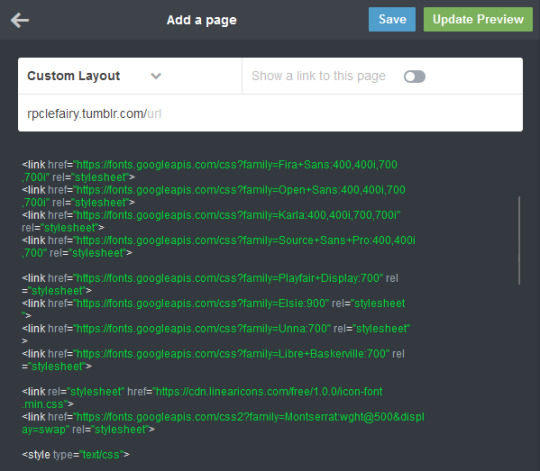Click the Libre+Baskerville font link line

point(213,359)
